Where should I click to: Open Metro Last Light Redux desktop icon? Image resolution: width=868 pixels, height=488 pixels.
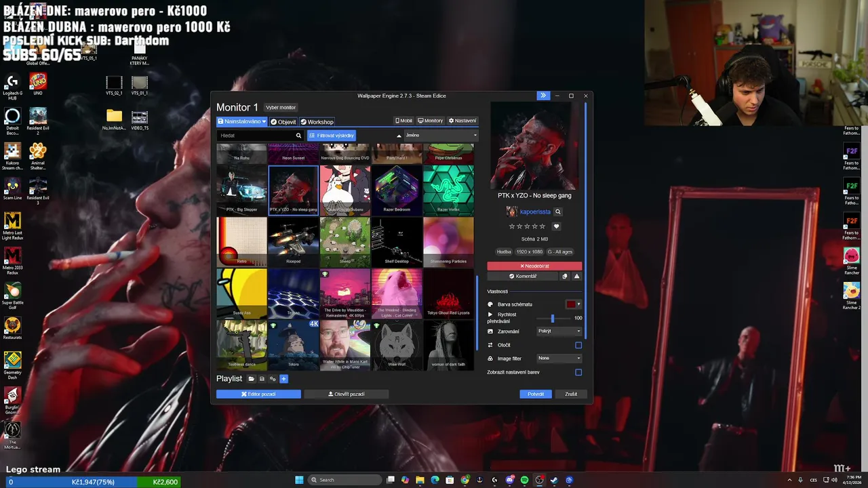tap(12, 226)
